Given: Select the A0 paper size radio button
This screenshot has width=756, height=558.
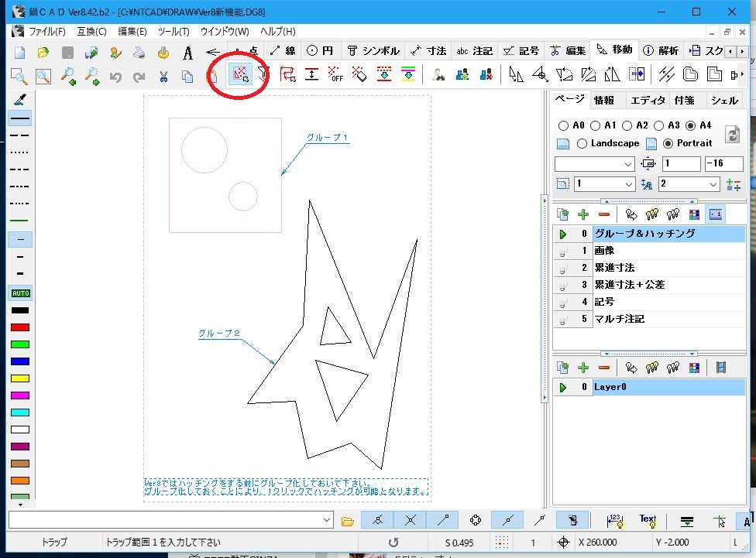Looking at the screenshot, I should coord(563,126).
